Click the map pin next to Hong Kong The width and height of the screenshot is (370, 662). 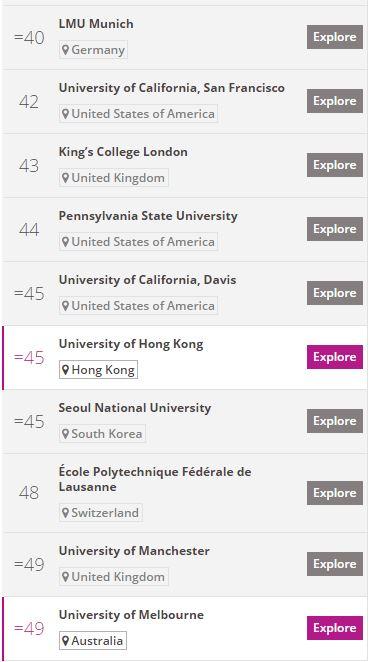(65, 370)
